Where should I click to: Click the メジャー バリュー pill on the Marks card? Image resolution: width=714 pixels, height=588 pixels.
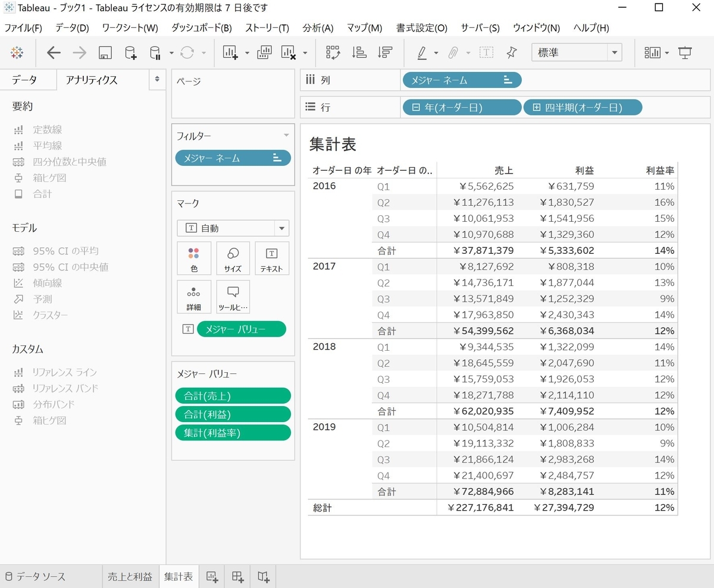click(x=241, y=329)
